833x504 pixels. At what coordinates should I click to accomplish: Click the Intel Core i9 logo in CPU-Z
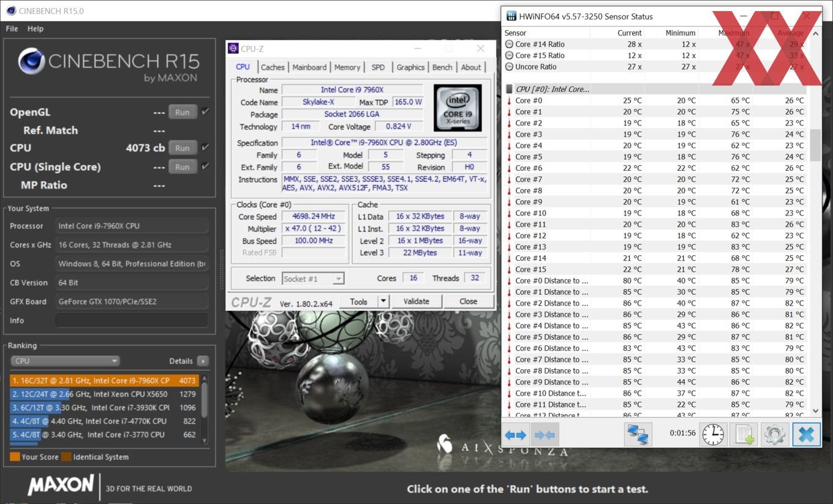457,108
